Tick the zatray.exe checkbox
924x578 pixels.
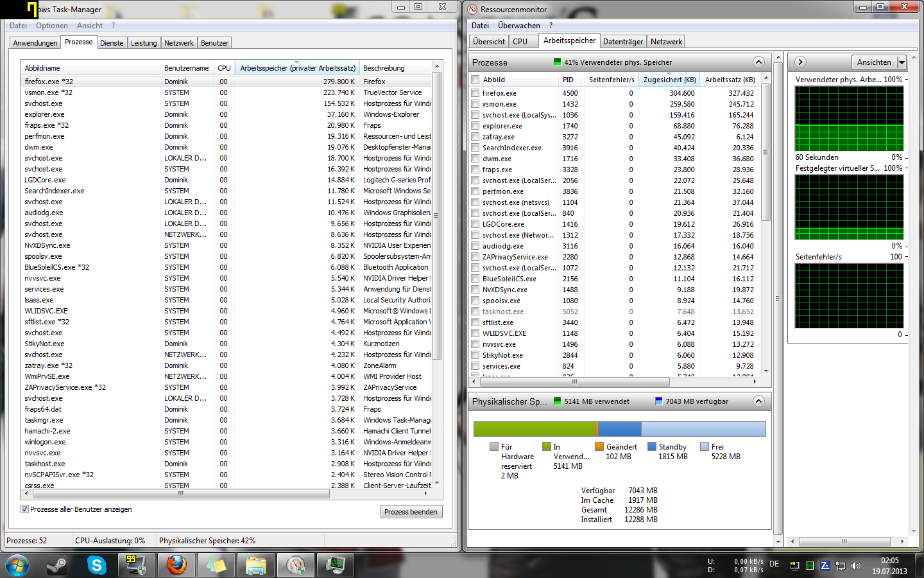[475, 137]
